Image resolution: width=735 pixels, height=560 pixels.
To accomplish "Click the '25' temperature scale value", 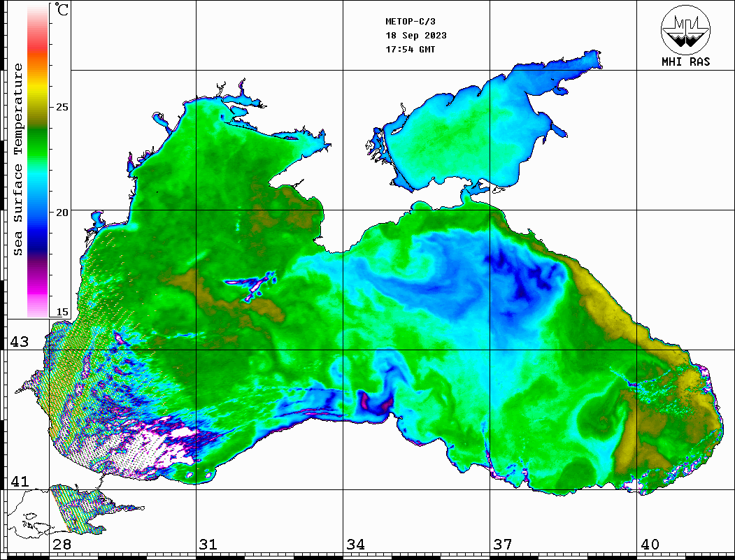I will point(62,107).
